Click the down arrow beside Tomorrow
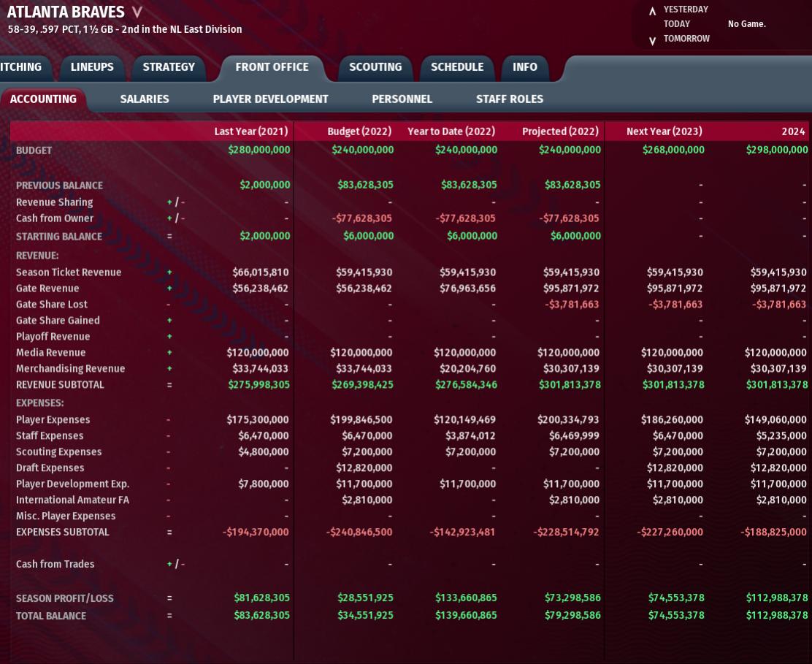 point(653,40)
